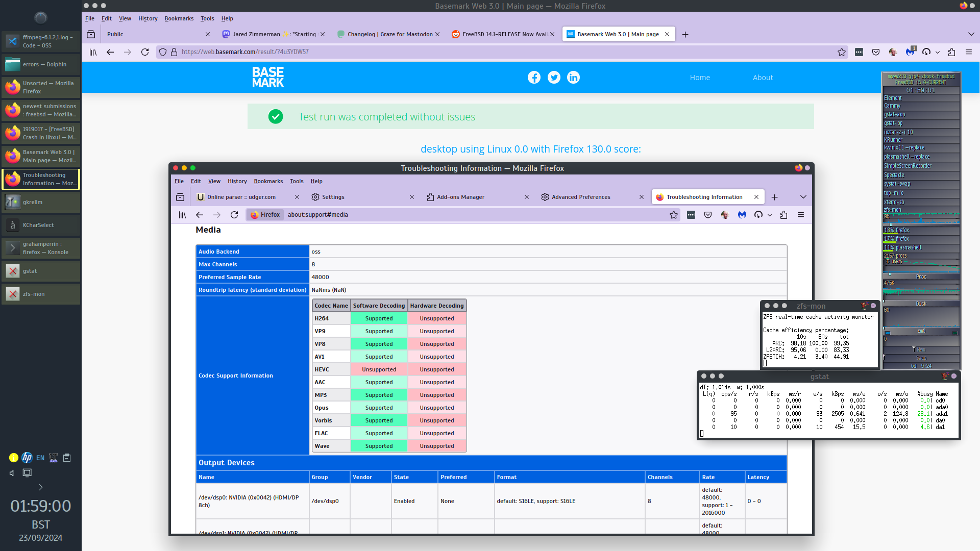This screenshot has height=551, width=980.
Task: Open the Bookmarks menu in Troubleshooting window
Action: coord(268,181)
